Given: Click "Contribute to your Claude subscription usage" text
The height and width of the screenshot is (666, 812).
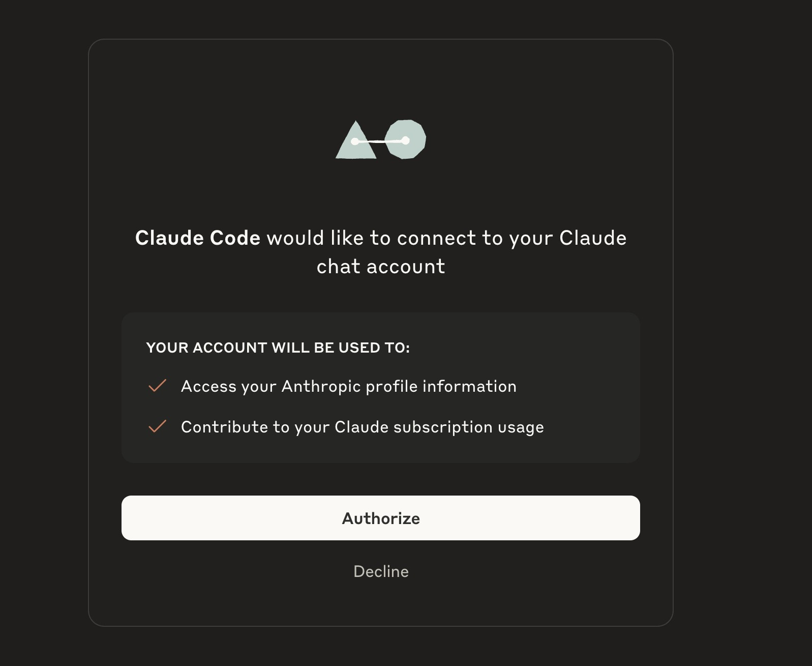Looking at the screenshot, I should click(x=362, y=427).
